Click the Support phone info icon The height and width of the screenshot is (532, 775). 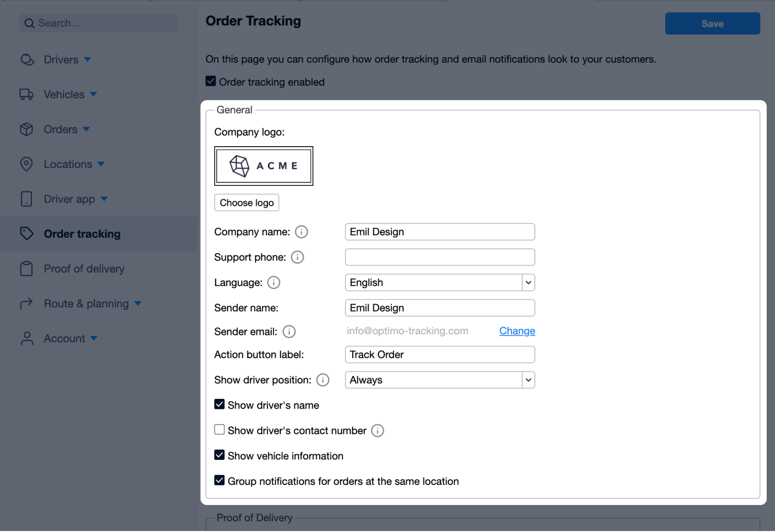point(297,257)
